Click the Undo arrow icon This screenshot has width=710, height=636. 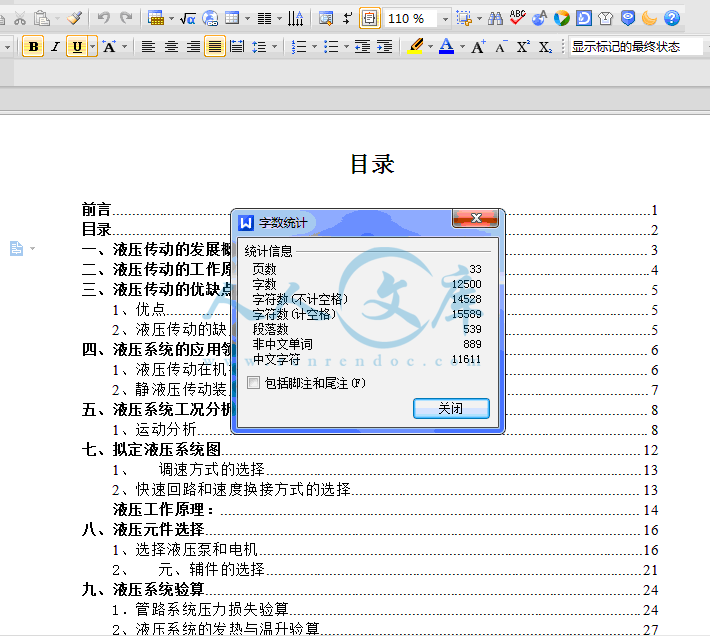104,19
